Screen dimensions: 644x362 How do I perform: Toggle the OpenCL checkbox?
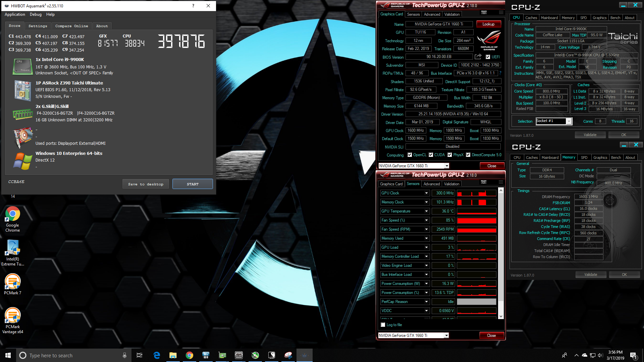(410, 155)
